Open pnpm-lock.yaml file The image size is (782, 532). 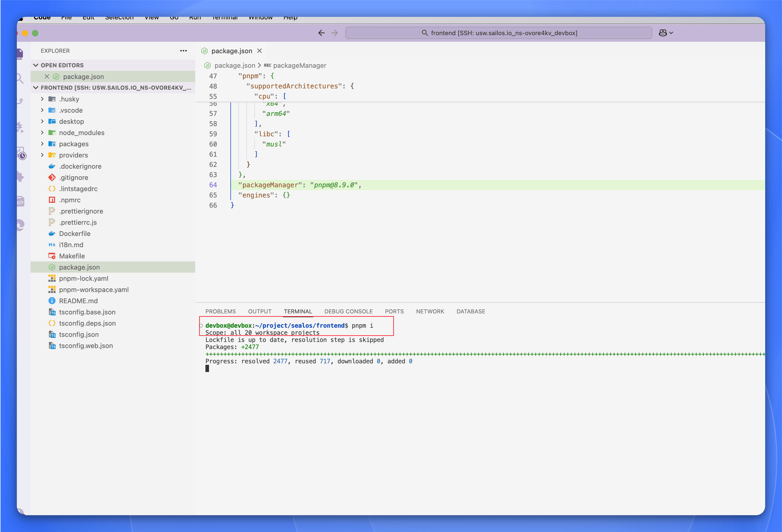click(83, 278)
